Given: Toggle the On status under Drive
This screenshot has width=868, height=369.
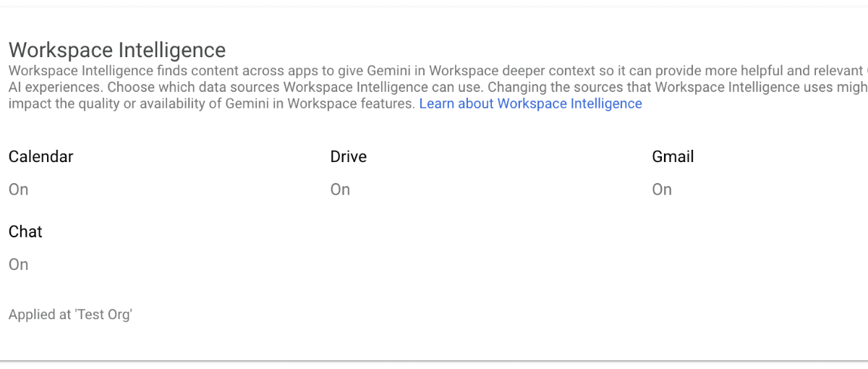Looking at the screenshot, I should 340,190.
